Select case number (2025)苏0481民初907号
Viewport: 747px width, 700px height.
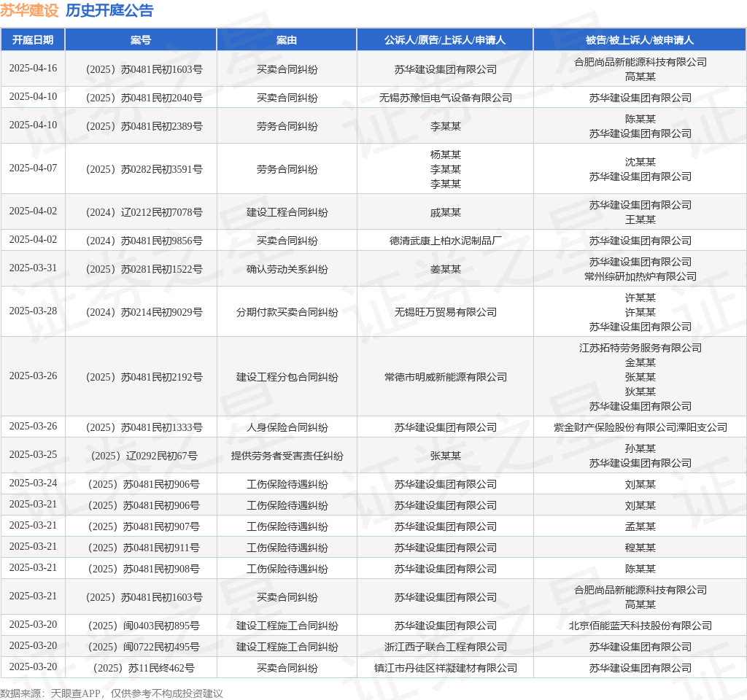coord(144,526)
